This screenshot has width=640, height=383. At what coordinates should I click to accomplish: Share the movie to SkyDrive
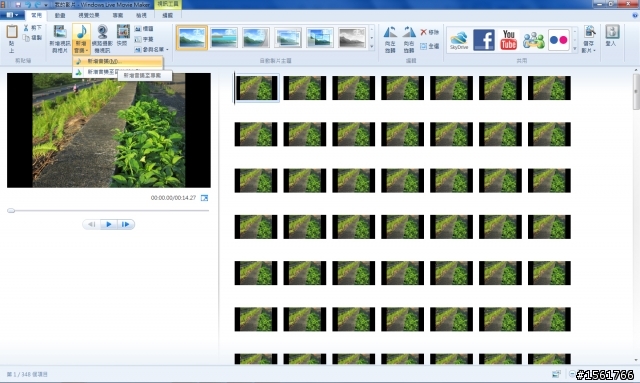coord(459,40)
